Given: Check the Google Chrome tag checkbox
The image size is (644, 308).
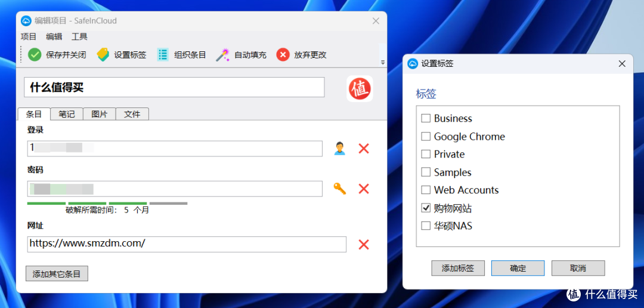Looking at the screenshot, I should tap(426, 137).
